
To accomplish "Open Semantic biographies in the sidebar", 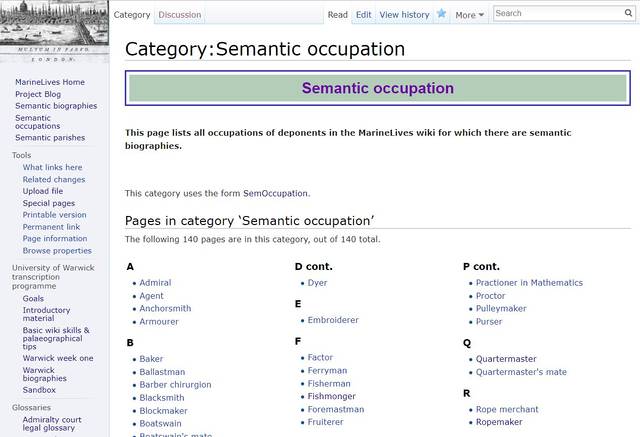I will point(56,106).
